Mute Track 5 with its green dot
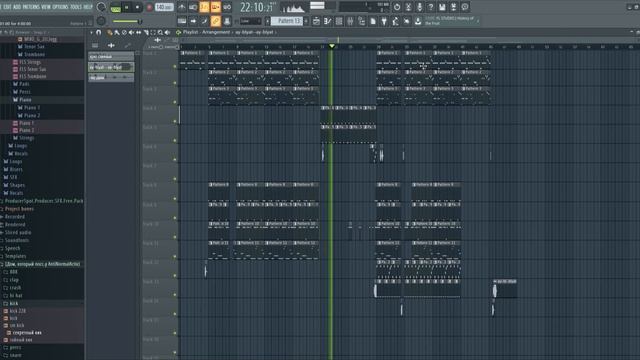This screenshot has width=640, height=360. (x=175, y=140)
